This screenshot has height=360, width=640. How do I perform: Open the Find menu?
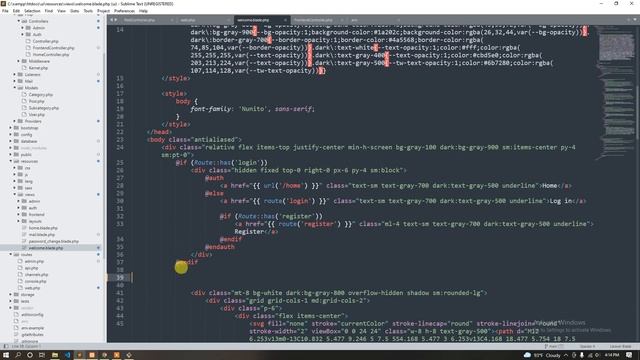click(49, 11)
